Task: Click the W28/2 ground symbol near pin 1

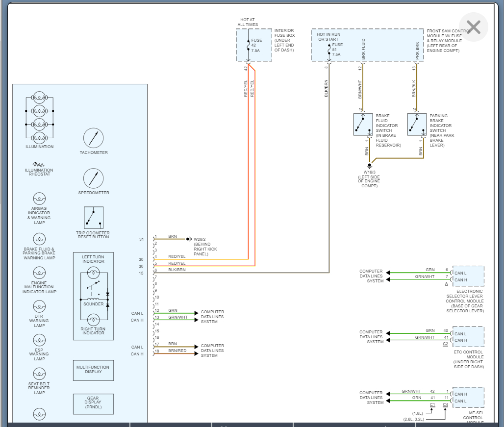Action: point(189,239)
